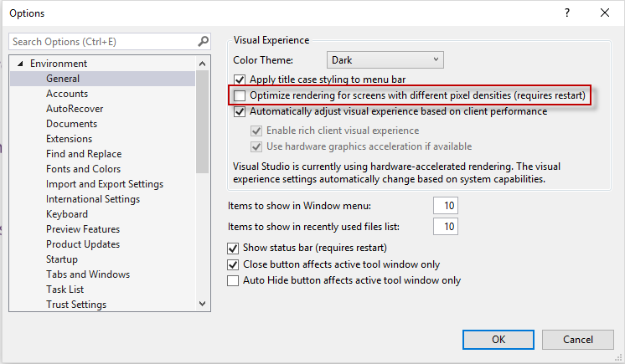Enable Auto Hide button affects active tool window
Screen dimensions: 625x364
pos(234,281)
